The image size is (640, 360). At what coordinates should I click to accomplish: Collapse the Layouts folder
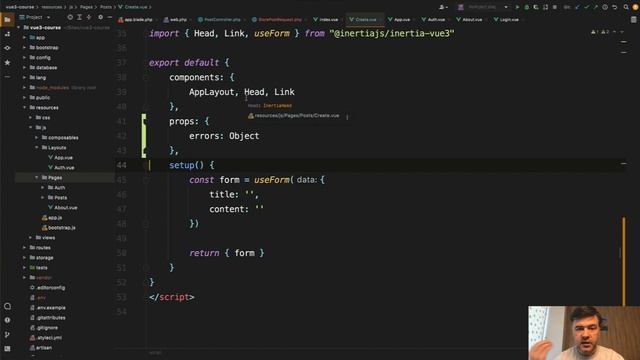click(37, 147)
